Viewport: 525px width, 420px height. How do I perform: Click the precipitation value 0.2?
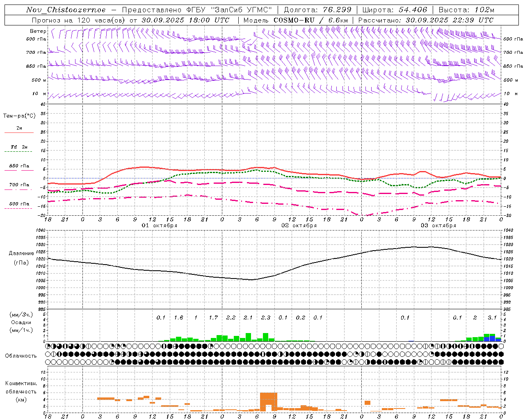tap(301, 317)
